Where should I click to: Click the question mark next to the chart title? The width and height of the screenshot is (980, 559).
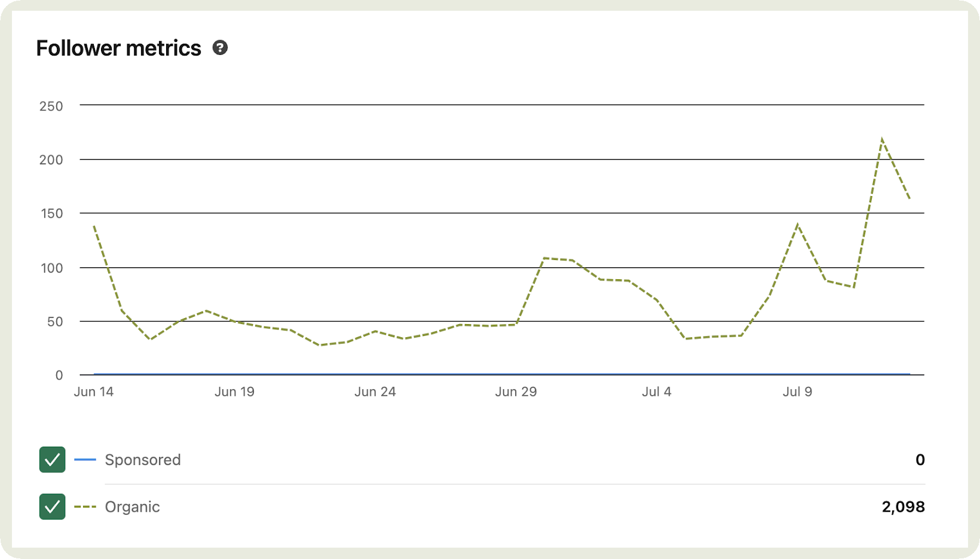click(220, 47)
